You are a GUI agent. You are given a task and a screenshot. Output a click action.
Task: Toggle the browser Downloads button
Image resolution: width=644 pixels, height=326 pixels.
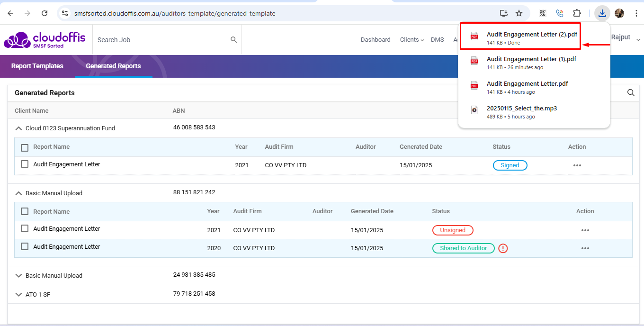tap(602, 13)
